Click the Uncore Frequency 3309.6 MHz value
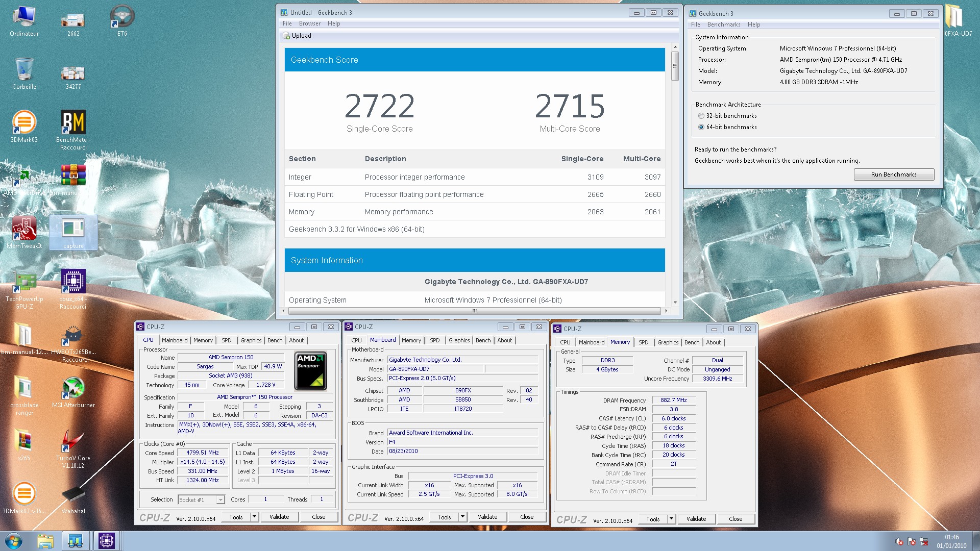980x551 pixels. coord(717,379)
